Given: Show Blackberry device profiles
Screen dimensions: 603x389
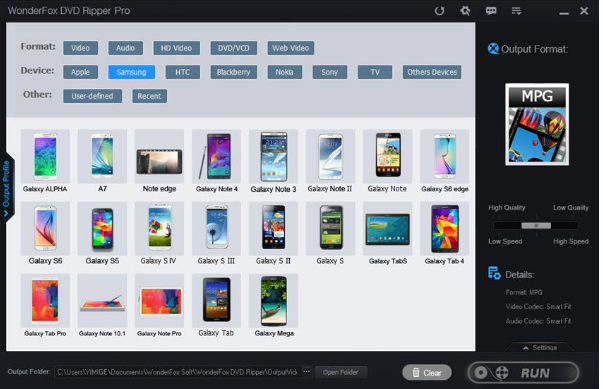Looking at the screenshot, I should click(x=233, y=72).
